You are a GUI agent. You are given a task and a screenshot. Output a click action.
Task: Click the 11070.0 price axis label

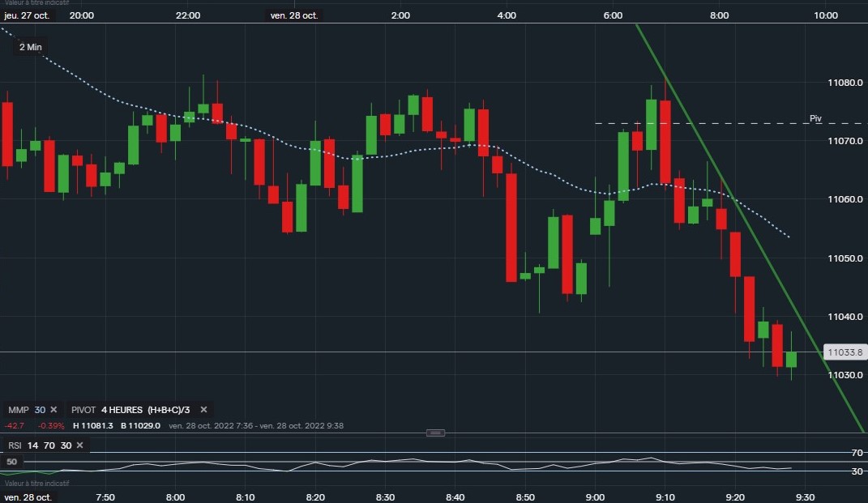point(844,141)
